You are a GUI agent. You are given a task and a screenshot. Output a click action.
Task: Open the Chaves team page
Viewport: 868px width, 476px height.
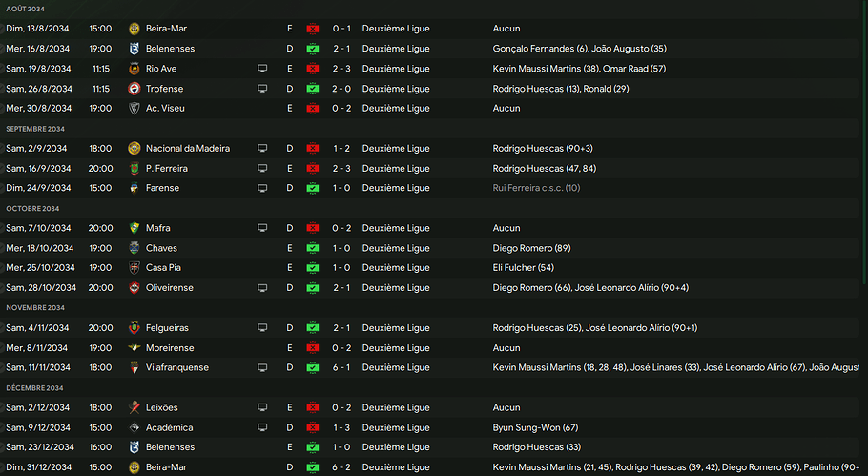(161, 248)
